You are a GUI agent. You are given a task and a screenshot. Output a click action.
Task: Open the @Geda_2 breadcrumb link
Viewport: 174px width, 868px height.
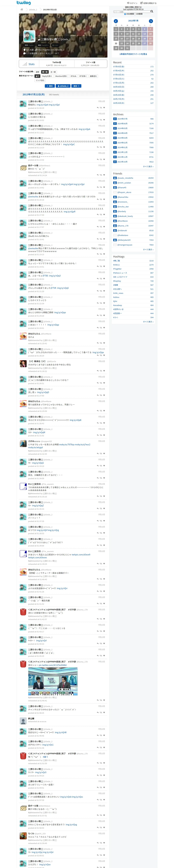tap(33, 9)
